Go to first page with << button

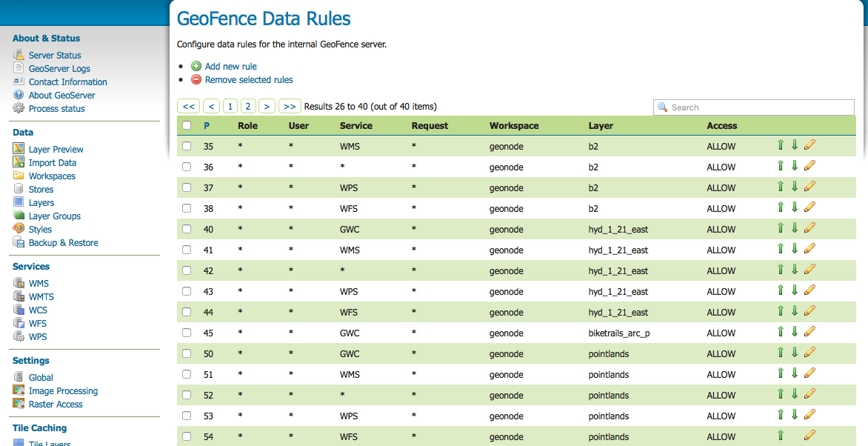tap(189, 107)
